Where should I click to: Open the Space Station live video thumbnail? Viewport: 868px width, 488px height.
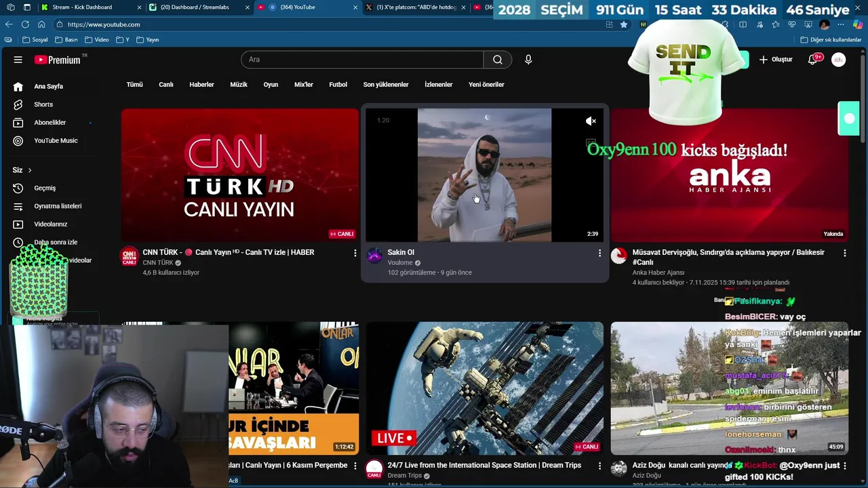[485, 388]
